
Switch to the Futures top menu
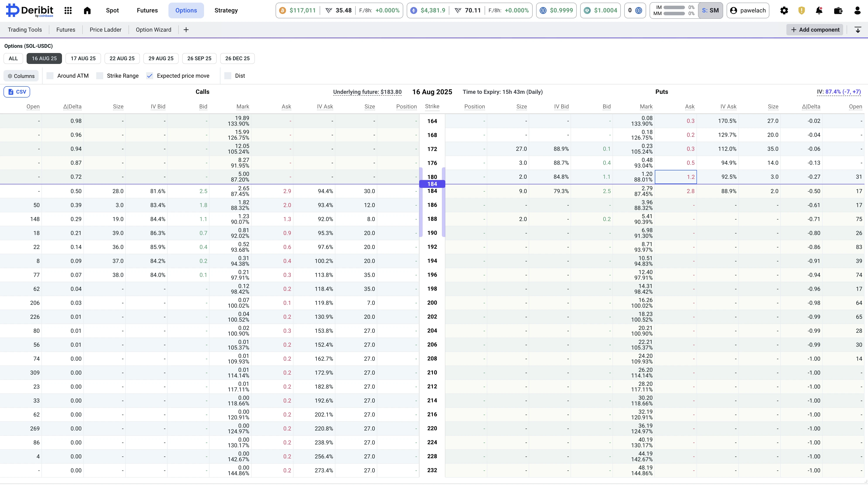(x=147, y=10)
